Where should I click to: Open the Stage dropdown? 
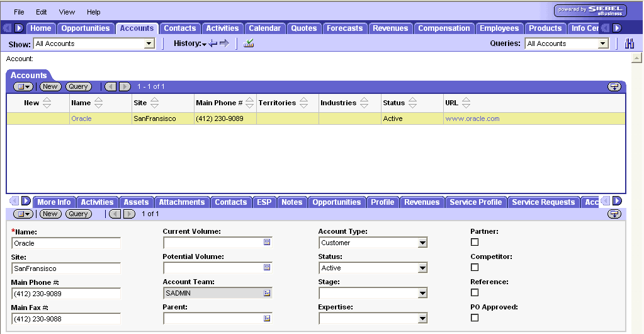click(422, 293)
